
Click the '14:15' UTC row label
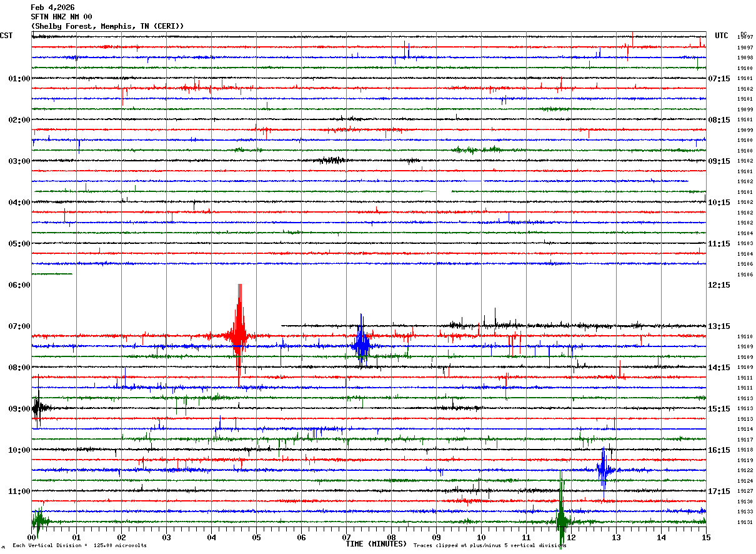[719, 368]
